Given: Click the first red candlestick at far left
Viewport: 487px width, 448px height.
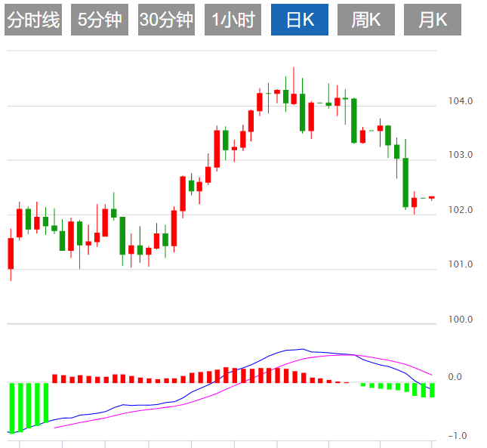Looking at the screenshot, I should [11, 253].
